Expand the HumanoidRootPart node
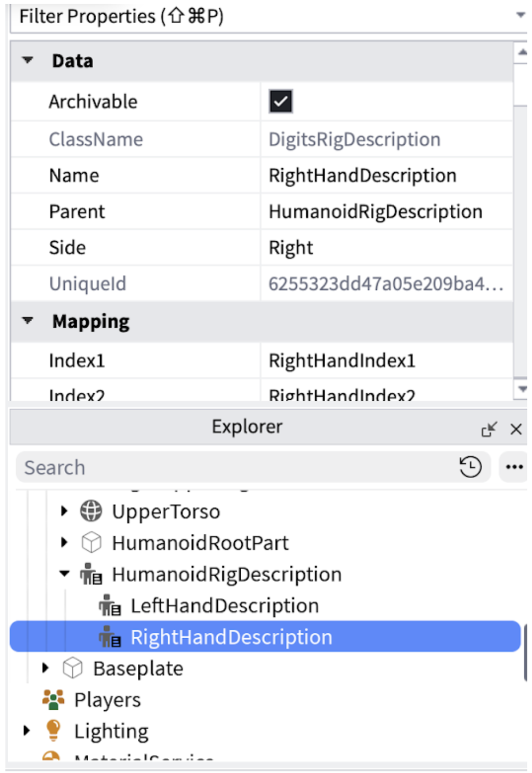 pyautogui.click(x=64, y=543)
